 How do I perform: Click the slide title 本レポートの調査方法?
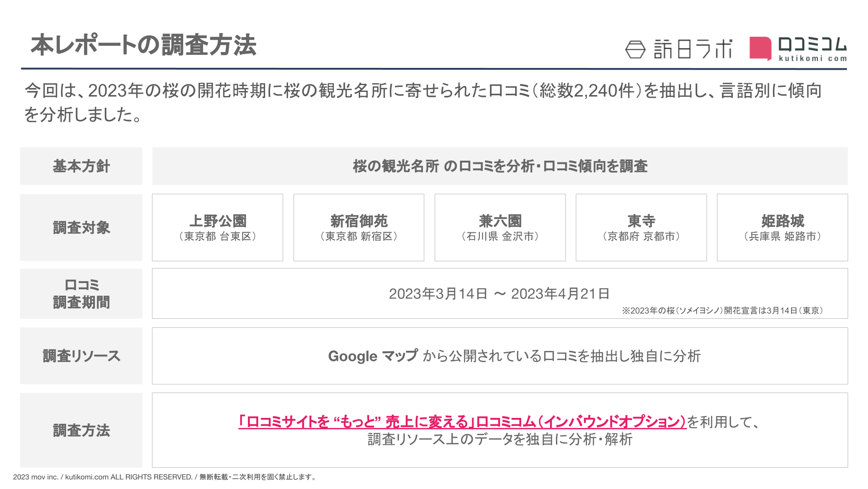click(143, 45)
